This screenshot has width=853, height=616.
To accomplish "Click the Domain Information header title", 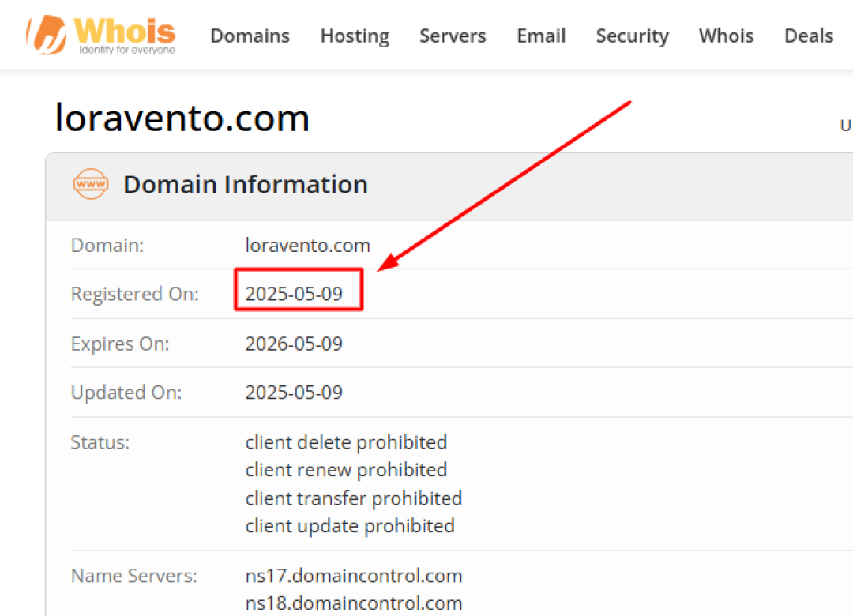I will point(246,185).
